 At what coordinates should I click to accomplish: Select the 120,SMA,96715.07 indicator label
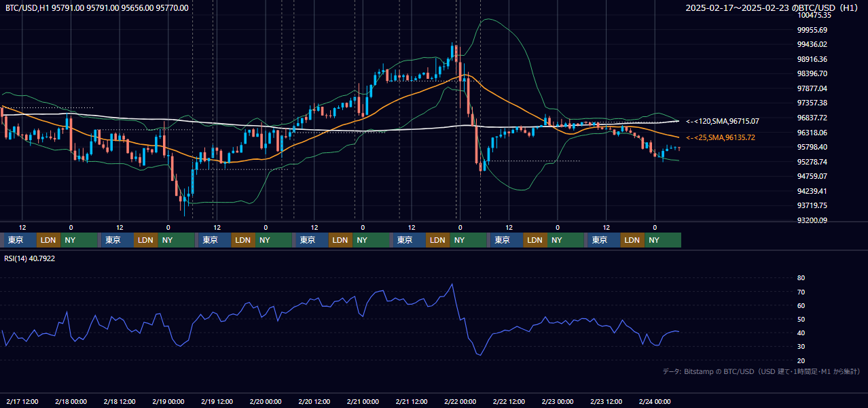click(x=723, y=121)
